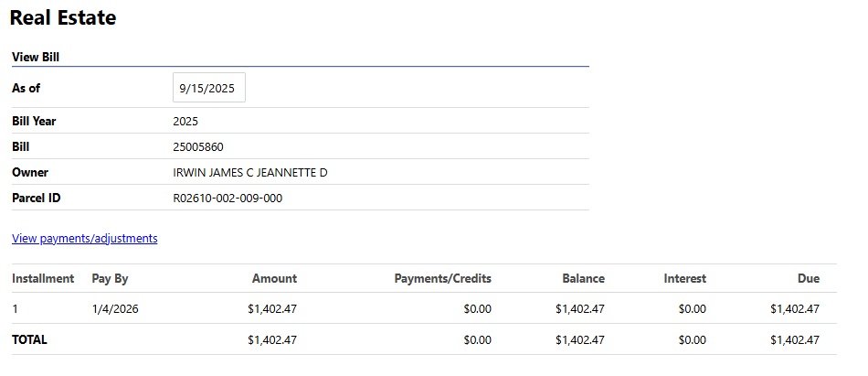Screen dimensions: 868x376
Task: Select the bill number 25005860
Action: (198, 147)
